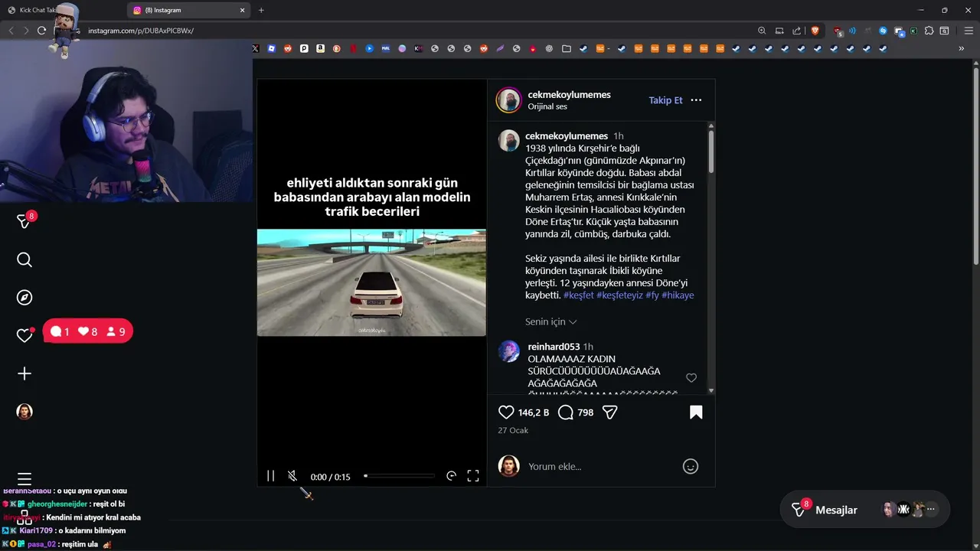The width and height of the screenshot is (980, 551).
Task: Open Brave Shields lion icon
Action: tap(815, 31)
